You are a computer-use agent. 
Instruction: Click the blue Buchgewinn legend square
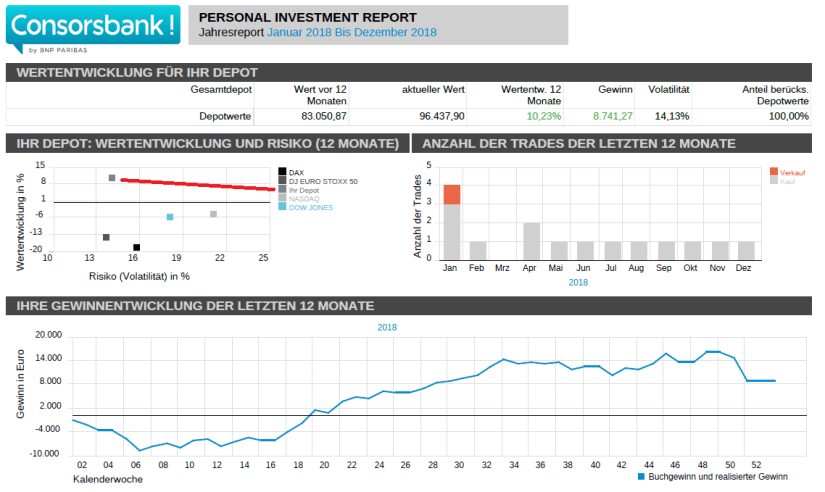[641, 477]
